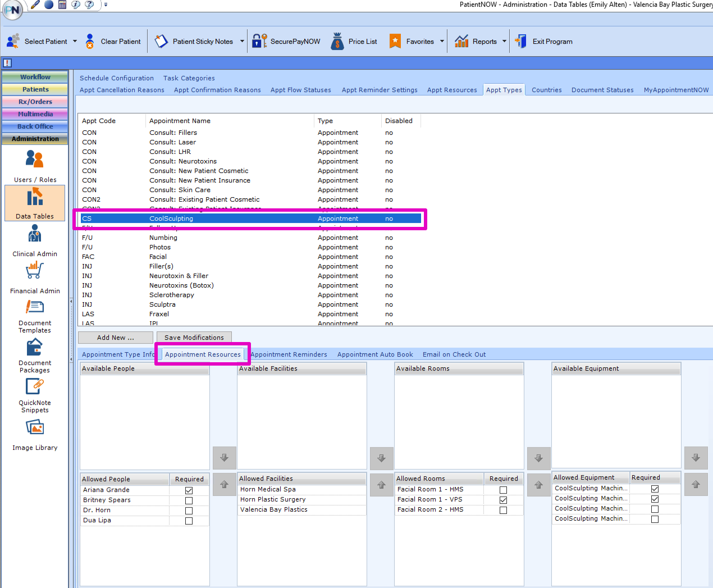Move selected person down to Allowed People
The height and width of the screenshot is (588, 713).
(225, 458)
